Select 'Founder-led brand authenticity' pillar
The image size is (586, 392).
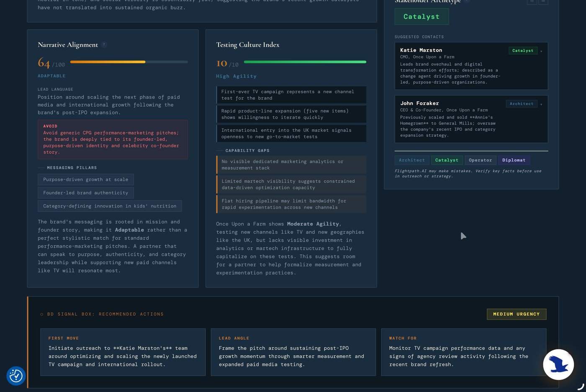click(86, 193)
